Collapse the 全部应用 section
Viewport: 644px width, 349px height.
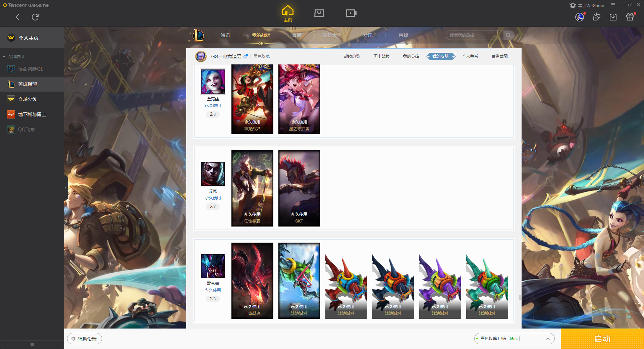tap(13, 56)
